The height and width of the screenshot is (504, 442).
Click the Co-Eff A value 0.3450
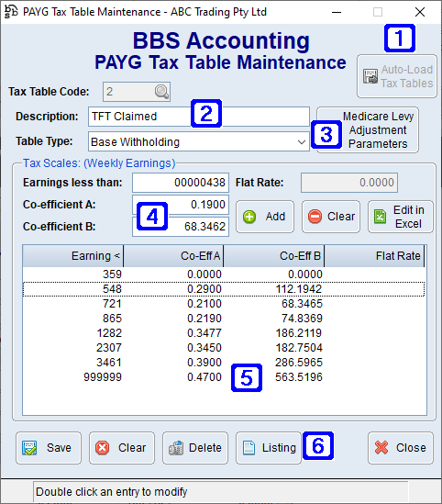pyautogui.click(x=204, y=348)
